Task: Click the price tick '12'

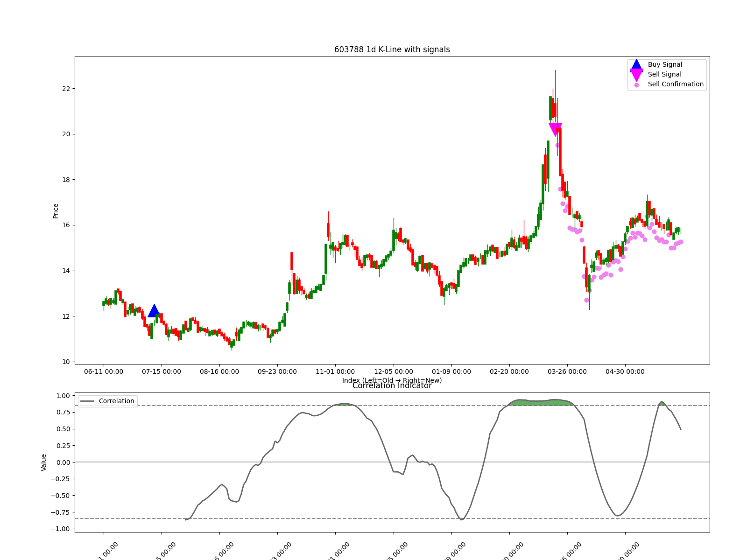Action: tap(66, 316)
